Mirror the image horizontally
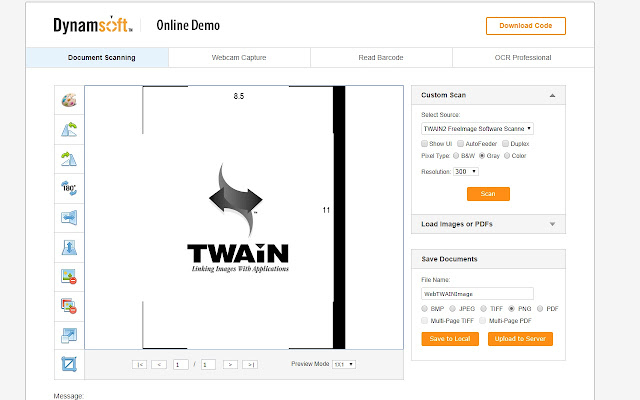This screenshot has height=400, width=640. point(69,218)
